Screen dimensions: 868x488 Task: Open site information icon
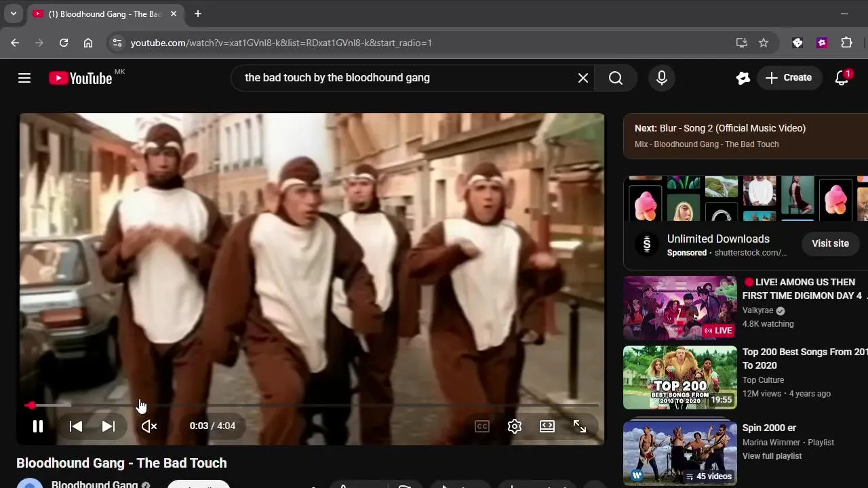click(x=117, y=43)
